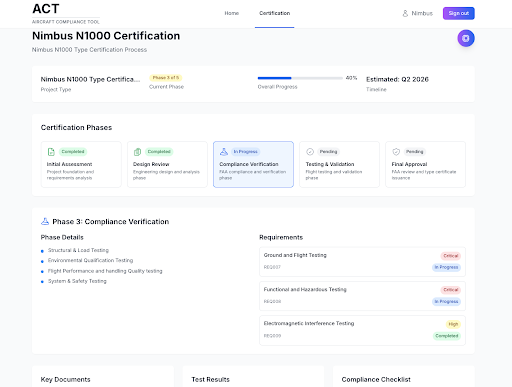Click the Phase 3 of 5 badge
Viewport: 512px width, 387px height.
166,78
